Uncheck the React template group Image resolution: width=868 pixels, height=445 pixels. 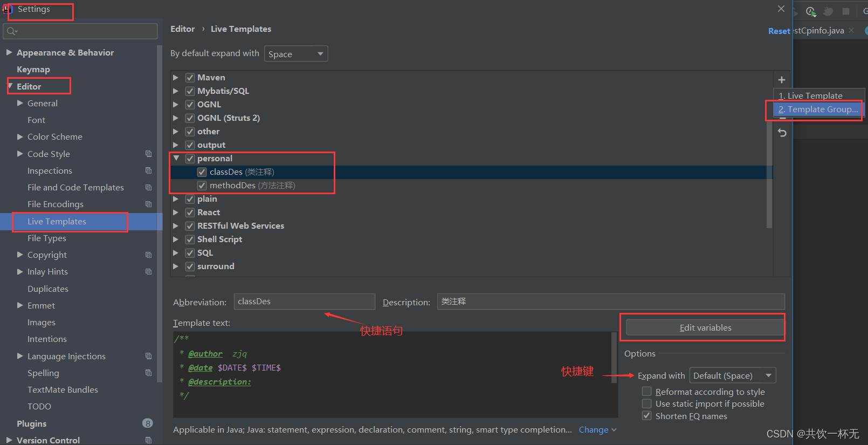pos(190,212)
